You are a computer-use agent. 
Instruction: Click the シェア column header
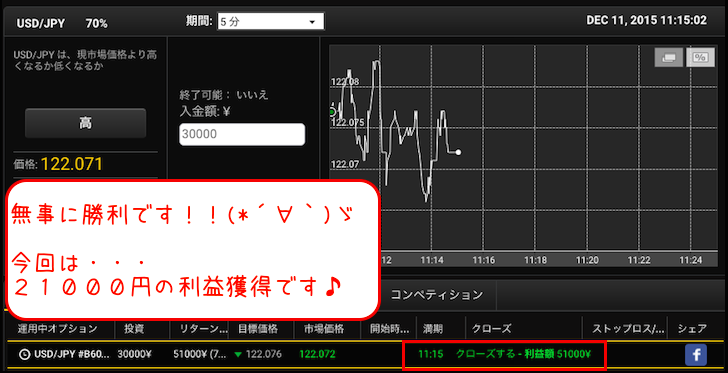tap(692, 329)
